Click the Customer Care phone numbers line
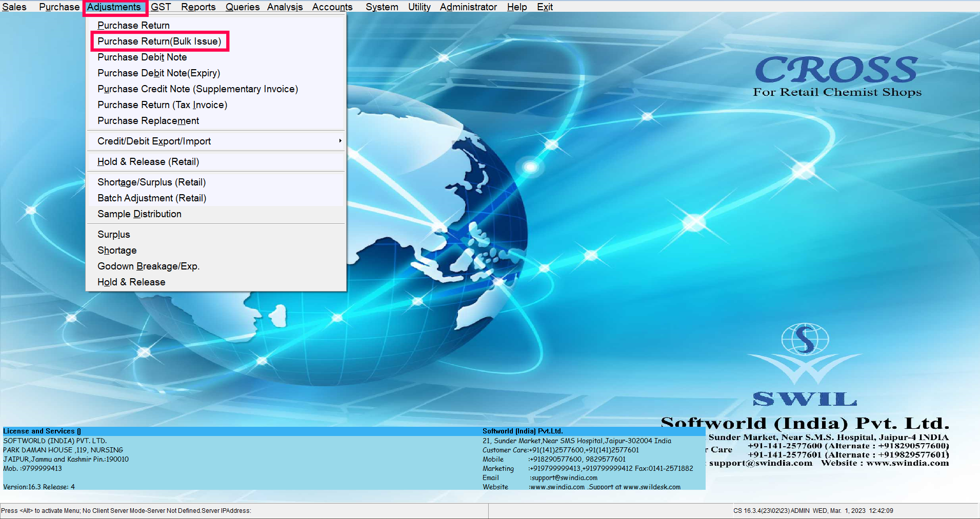 (x=561, y=450)
